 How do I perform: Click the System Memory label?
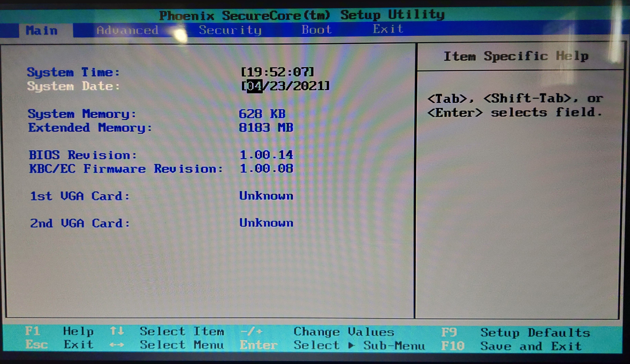point(82,114)
